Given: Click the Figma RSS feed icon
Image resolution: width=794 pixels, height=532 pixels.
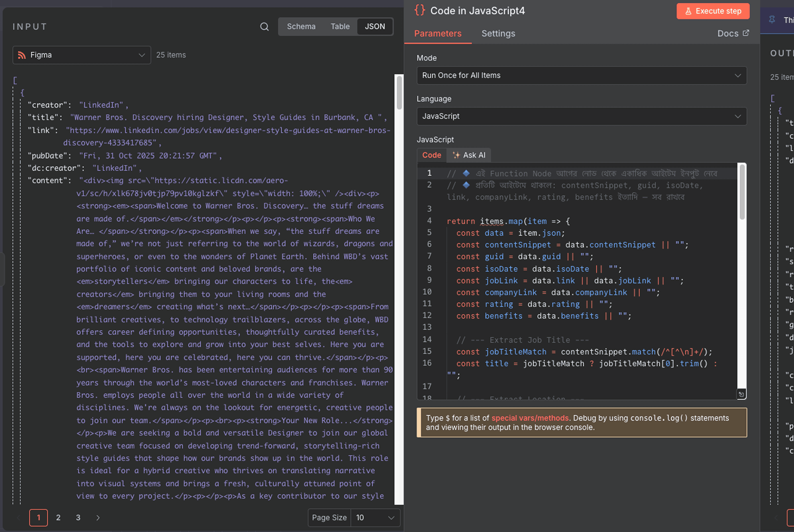Looking at the screenshot, I should click(22, 55).
